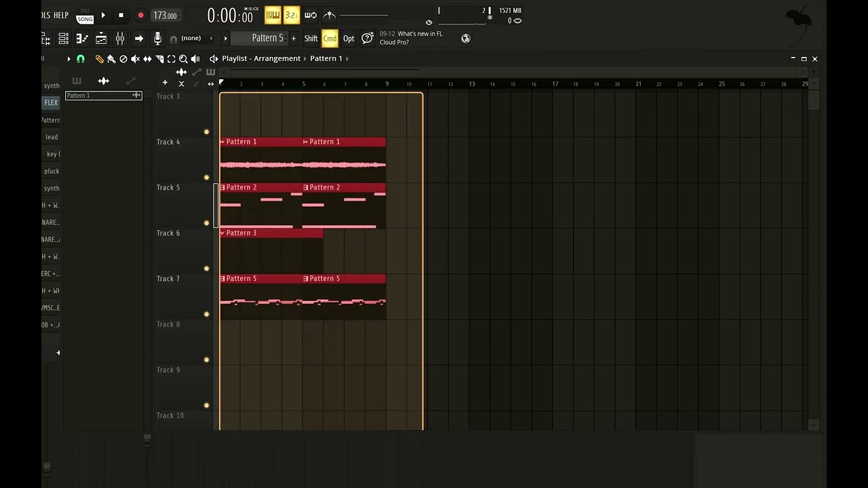Toggle the Cmd modifier button
Screen dimensions: 868x488
(x=330, y=39)
